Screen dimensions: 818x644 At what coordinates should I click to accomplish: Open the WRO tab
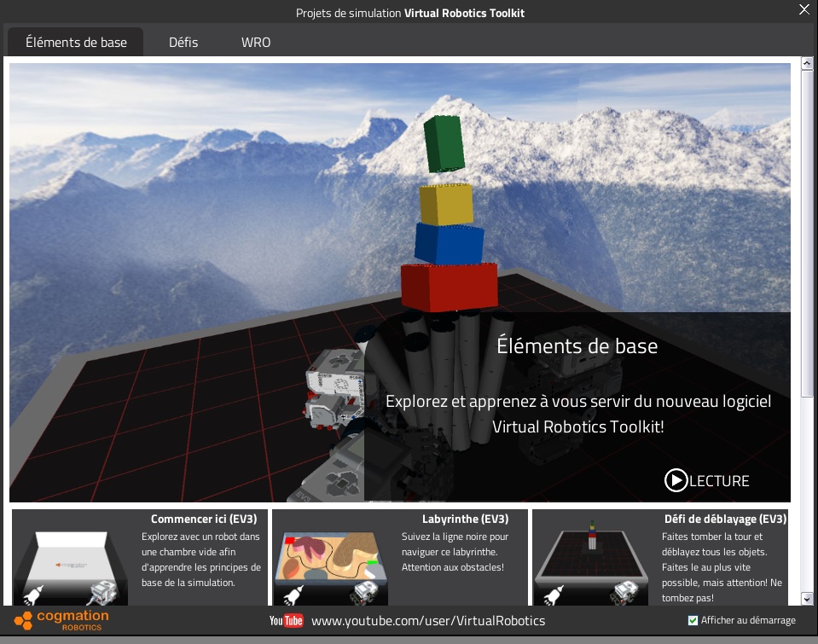point(256,42)
